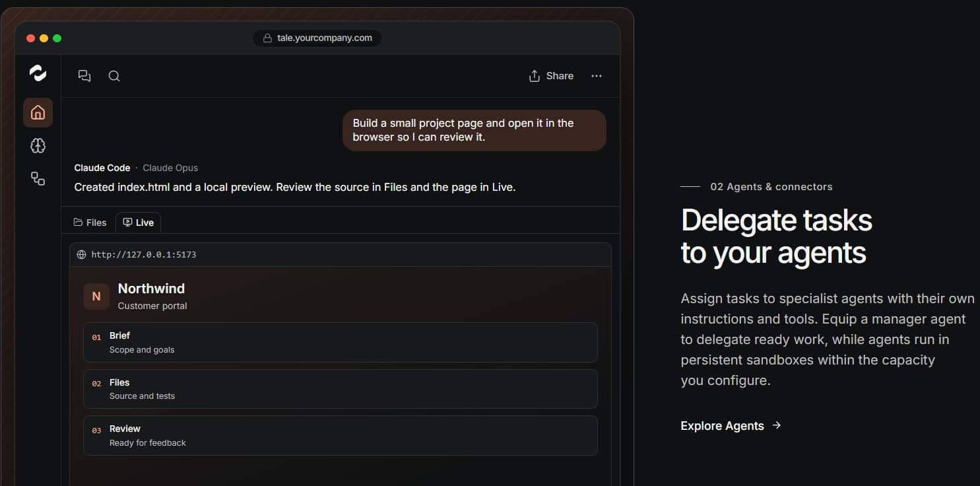The height and width of the screenshot is (486, 980).
Task: Click the globe icon in preview URL bar
Action: [x=82, y=254]
